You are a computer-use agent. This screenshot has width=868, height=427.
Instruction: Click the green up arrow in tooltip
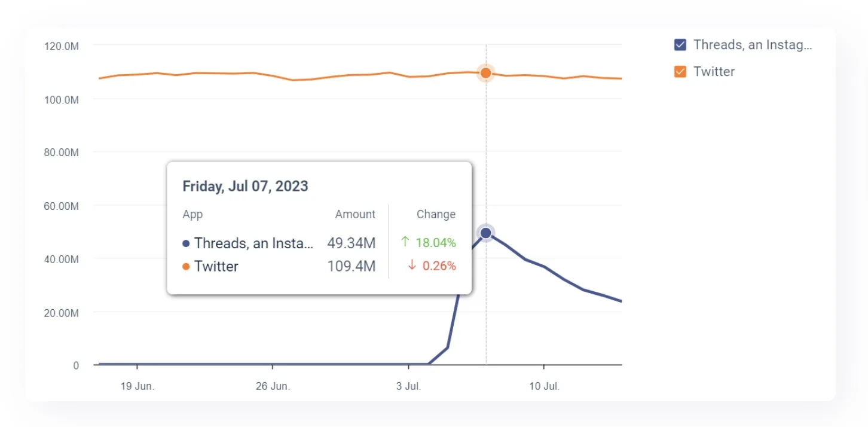click(405, 242)
